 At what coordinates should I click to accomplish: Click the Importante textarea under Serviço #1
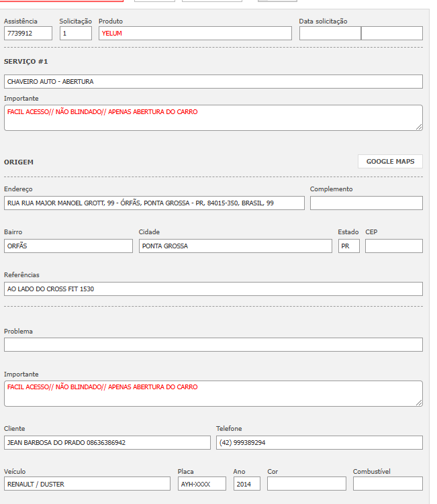pos(213,117)
